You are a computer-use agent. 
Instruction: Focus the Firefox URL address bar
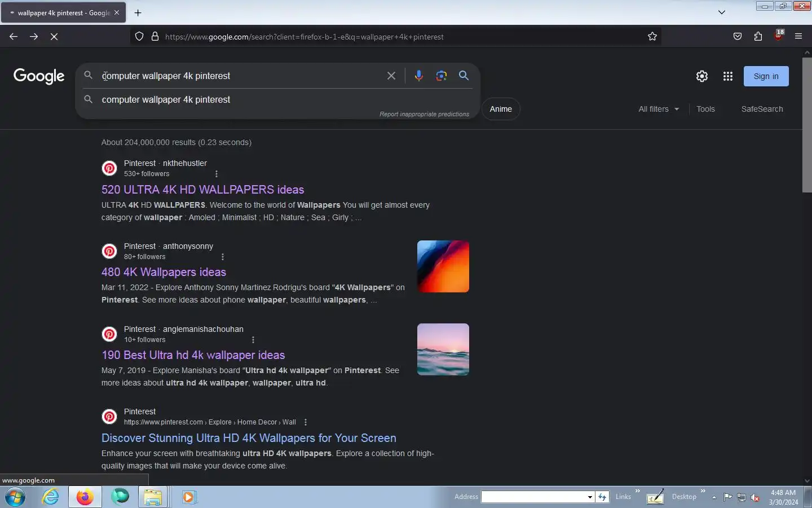pos(395,37)
